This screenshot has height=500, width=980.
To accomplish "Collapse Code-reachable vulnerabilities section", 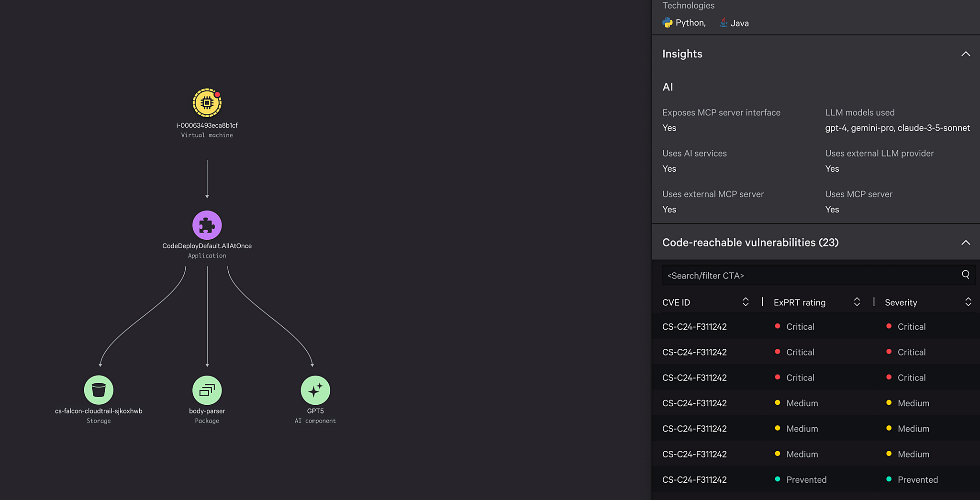I will pyautogui.click(x=966, y=243).
